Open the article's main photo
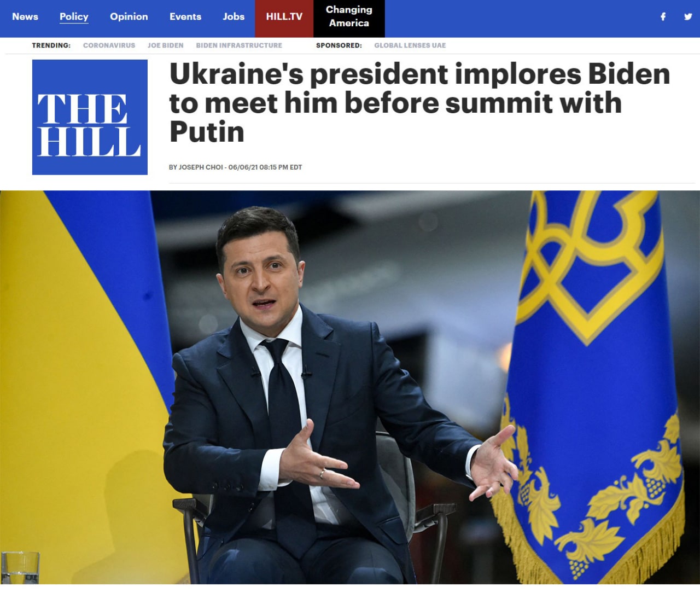 click(350, 387)
